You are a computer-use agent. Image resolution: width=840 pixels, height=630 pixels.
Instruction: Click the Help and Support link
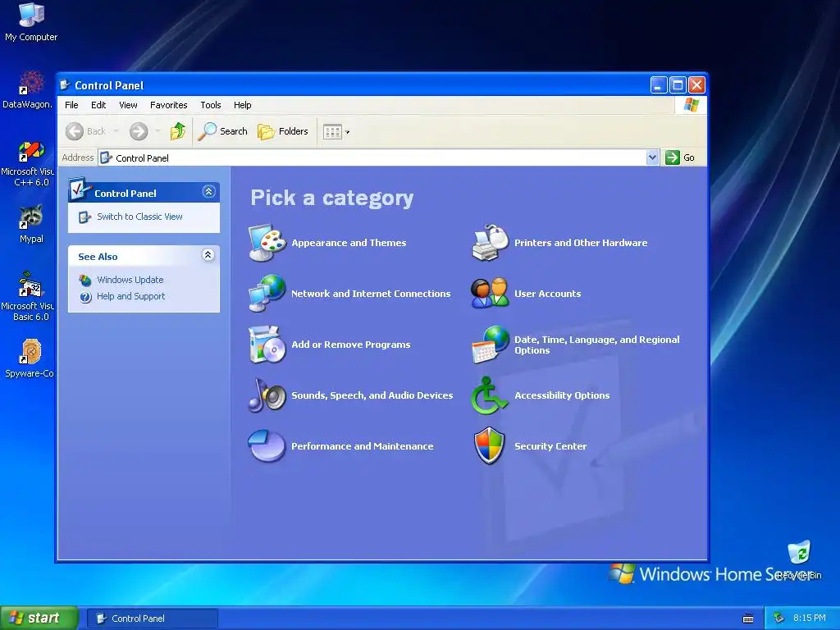tap(130, 296)
